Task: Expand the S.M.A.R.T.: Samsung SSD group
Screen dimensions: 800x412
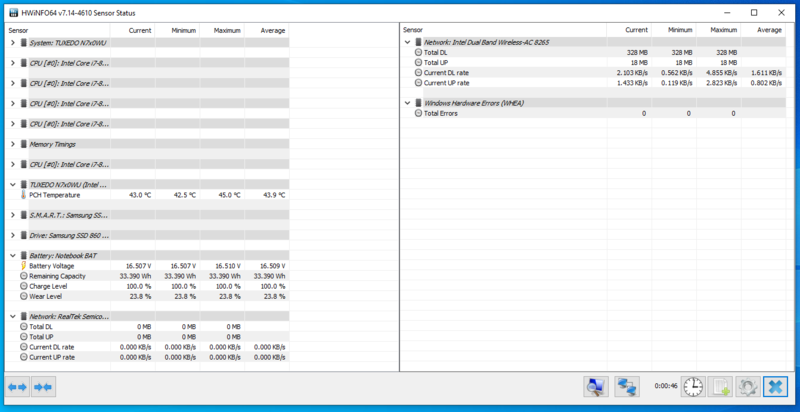Action: point(13,215)
